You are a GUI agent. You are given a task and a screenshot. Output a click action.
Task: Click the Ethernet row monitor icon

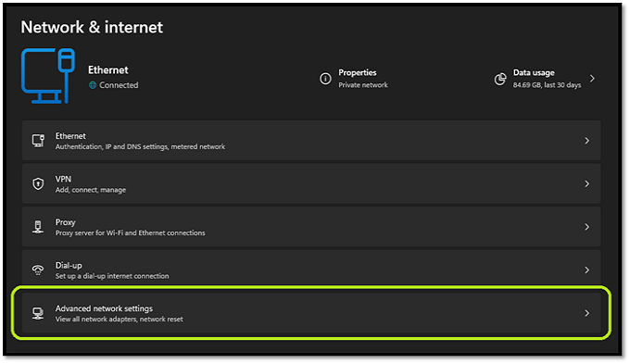click(38, 141)
